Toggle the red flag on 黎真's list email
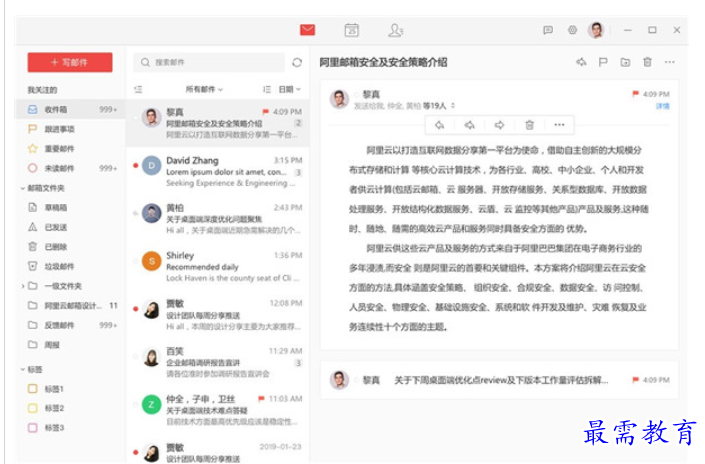 [265, 112]
